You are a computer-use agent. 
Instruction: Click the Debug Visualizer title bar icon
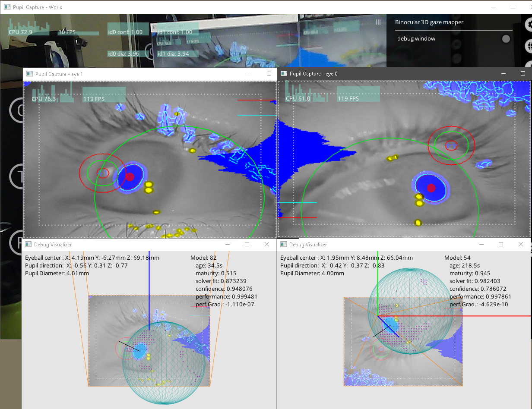point(28,244)
